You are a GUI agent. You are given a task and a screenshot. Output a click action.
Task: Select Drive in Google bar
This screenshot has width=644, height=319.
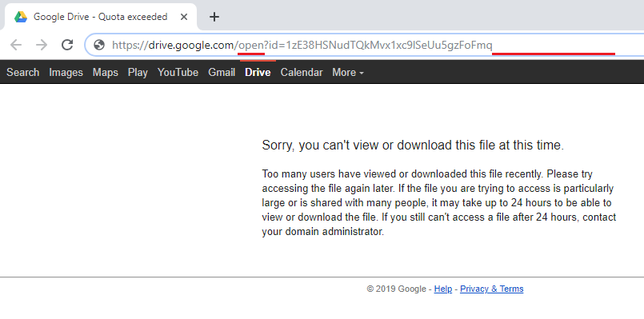pos(258,72)
